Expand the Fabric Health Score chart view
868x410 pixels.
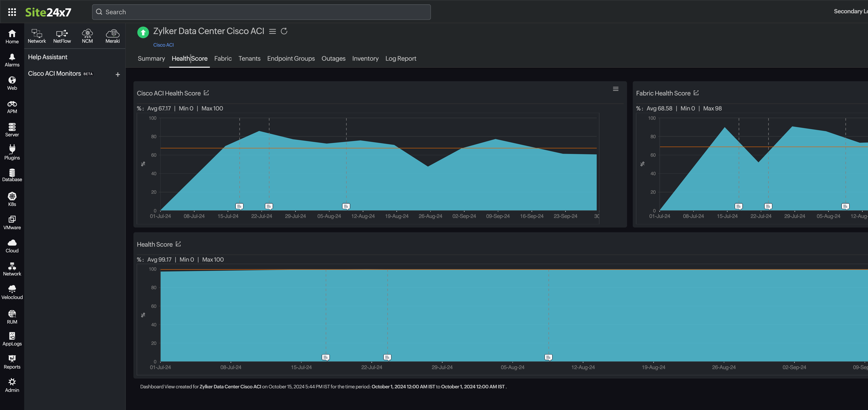coord(696,93)
